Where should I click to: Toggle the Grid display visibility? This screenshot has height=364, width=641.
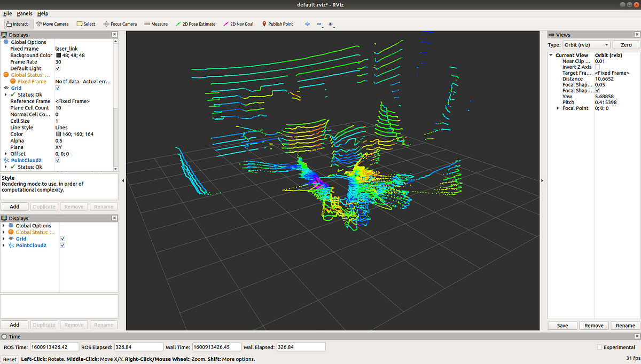(x=62, y=239)
